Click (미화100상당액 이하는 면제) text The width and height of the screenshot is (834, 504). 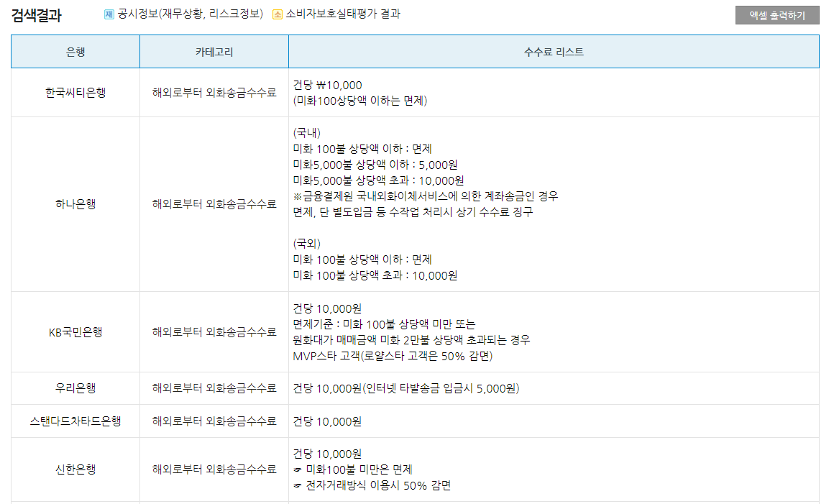point(360,101)
